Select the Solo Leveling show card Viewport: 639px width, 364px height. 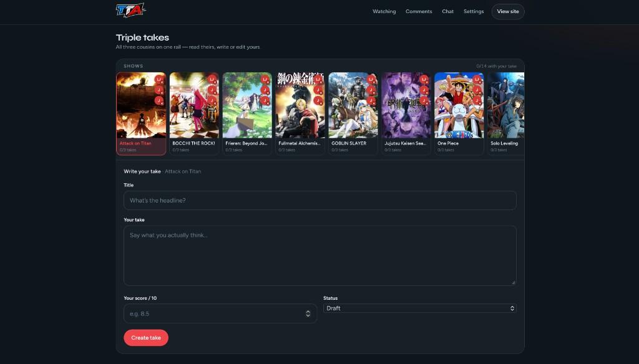505,113
